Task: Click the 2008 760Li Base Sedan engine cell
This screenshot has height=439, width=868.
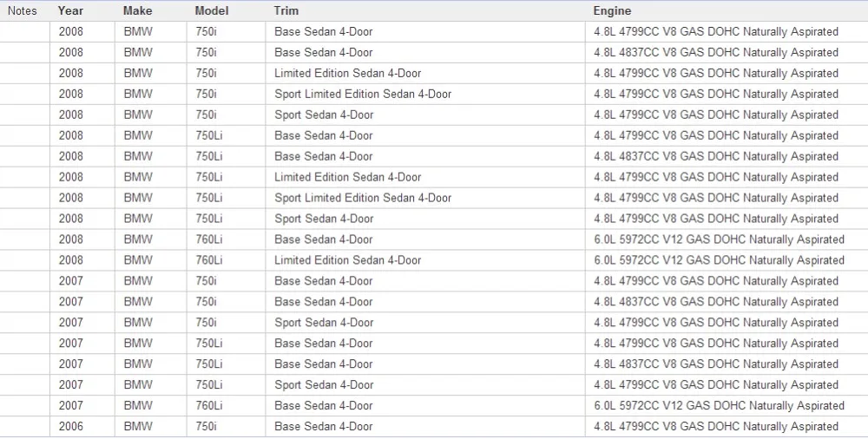Action: point(727,239)
